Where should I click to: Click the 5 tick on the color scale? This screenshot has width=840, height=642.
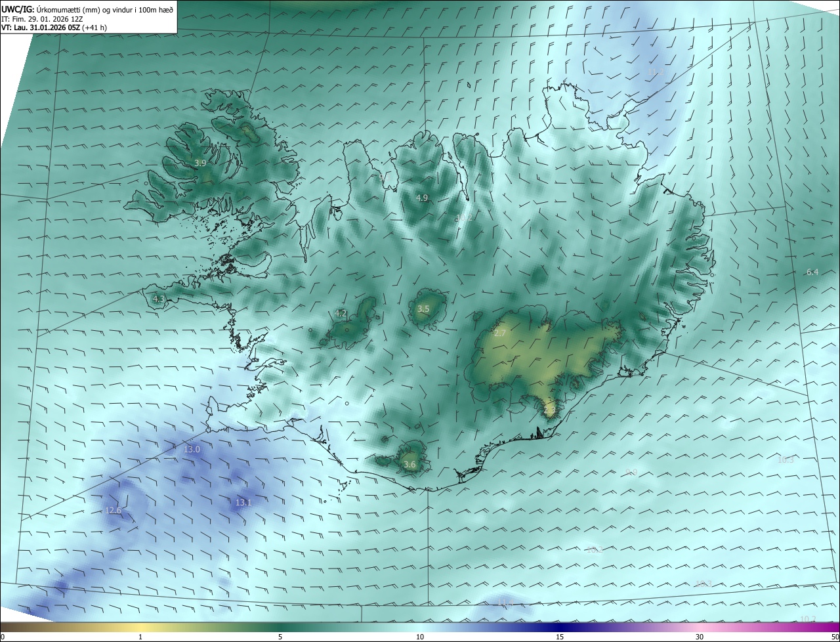click(280, 637)
